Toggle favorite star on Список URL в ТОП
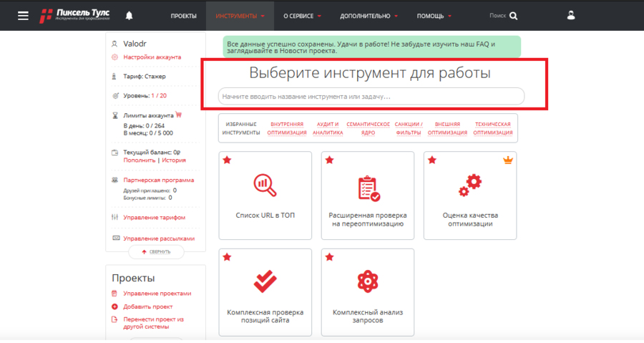644x343 pixels. [227, 160]
